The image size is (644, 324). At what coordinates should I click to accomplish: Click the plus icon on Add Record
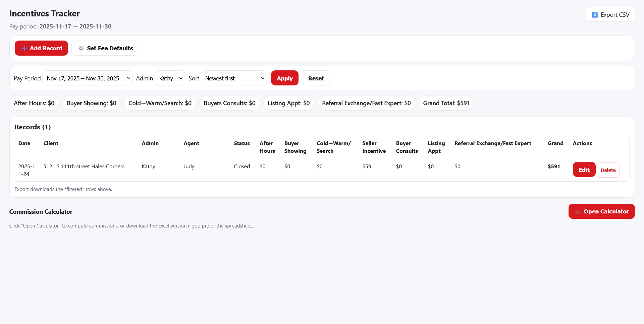[x=24, y=48]
